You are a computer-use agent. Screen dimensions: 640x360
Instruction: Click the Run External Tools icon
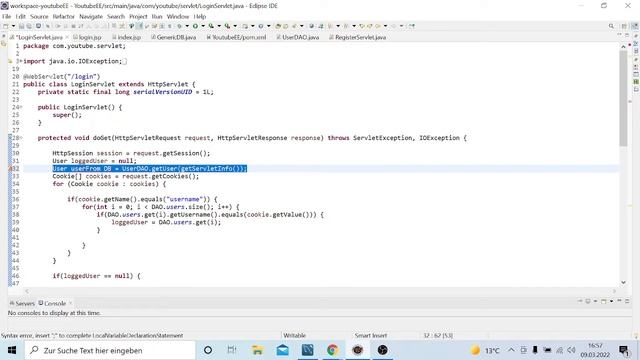pos(227,26)
